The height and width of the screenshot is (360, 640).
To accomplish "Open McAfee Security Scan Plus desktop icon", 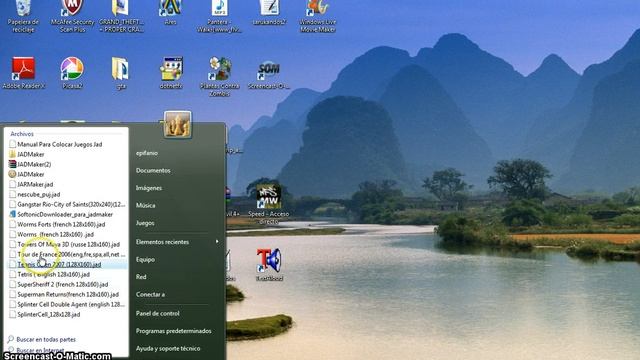I will point(72,16).
